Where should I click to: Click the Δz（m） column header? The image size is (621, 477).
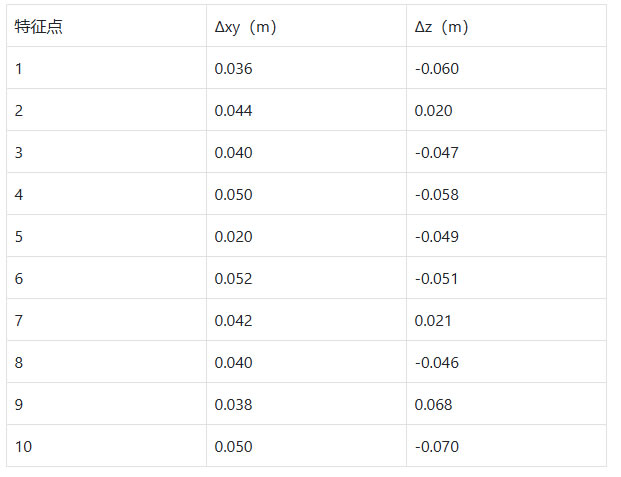click(x=442, y=27)
